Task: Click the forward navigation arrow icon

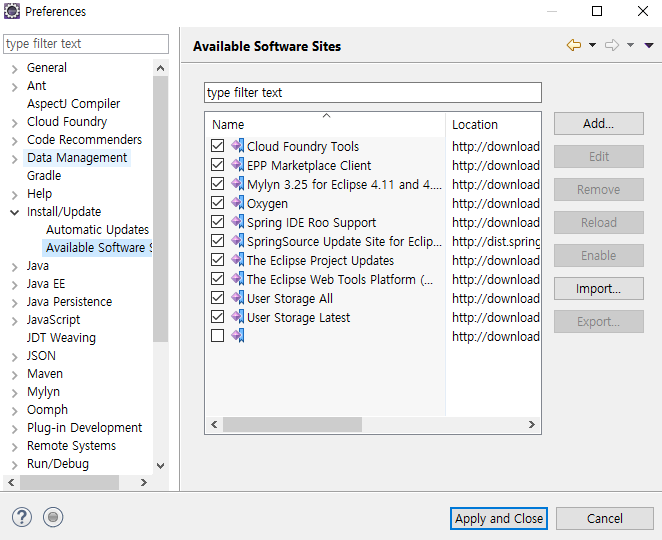Action: tap(612, 45)
